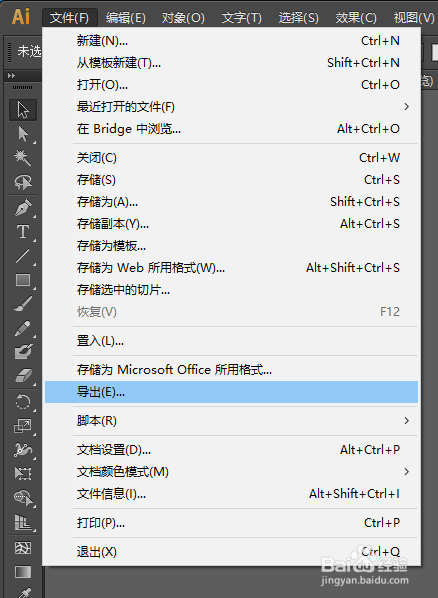This screenshot has width=438, height=598.
Task: Choose 打印(P)... menu entry
Action: tap(232, 523)
